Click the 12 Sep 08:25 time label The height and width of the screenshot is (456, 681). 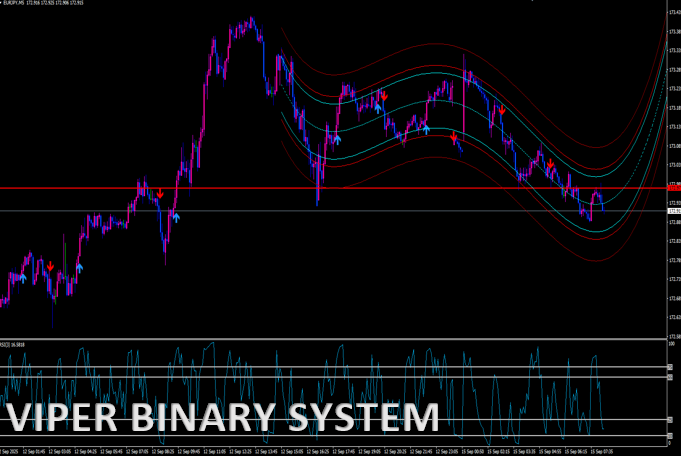(x=164, y=452)
